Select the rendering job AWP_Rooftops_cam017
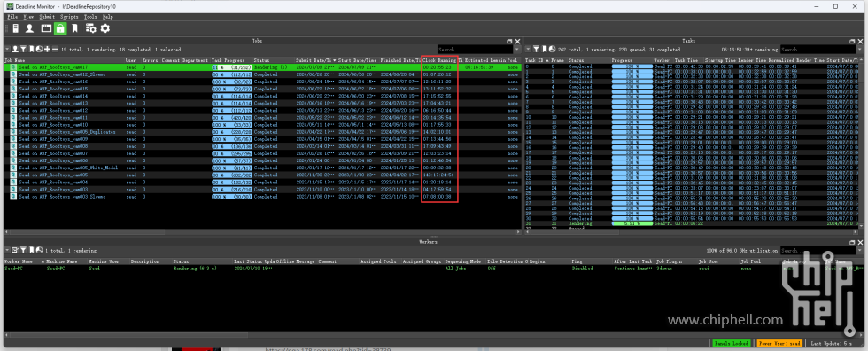Screen dimensions: 868x351 pyautogui.click(x=262, y=67)
